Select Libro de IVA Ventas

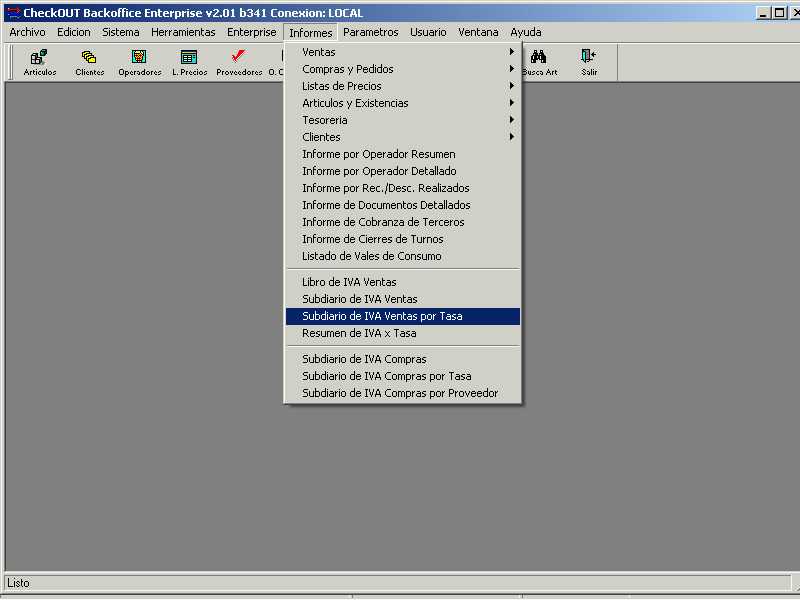(x=403, y=282)
